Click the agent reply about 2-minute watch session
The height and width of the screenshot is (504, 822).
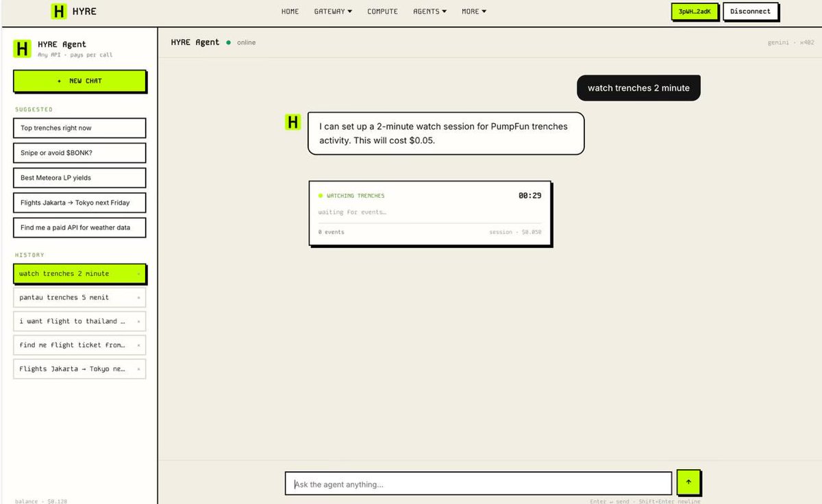(446, 134)
